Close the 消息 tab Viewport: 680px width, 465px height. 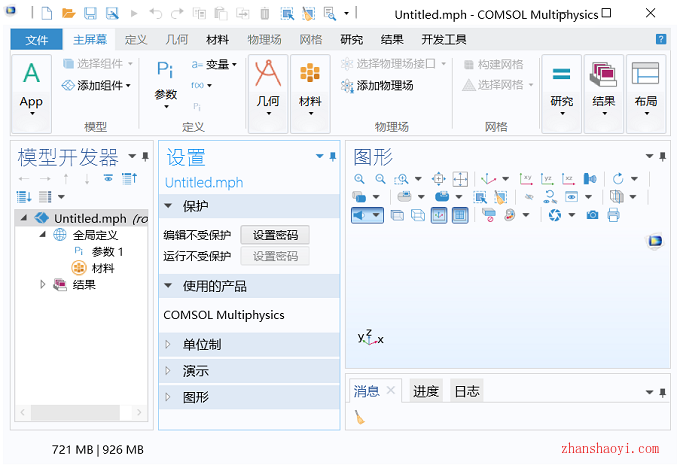coord(391,390)
